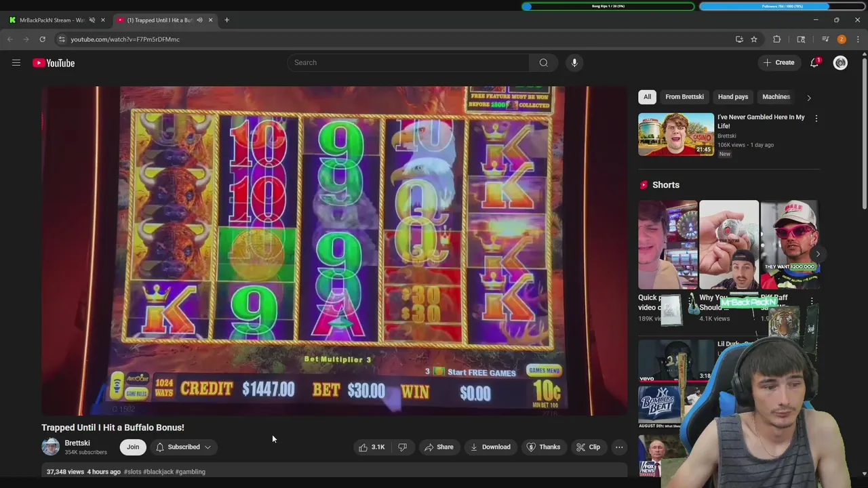This screenshot has height=488, width=868.
Task: Open more actions ellipsis under video
Action: point(618,447)
